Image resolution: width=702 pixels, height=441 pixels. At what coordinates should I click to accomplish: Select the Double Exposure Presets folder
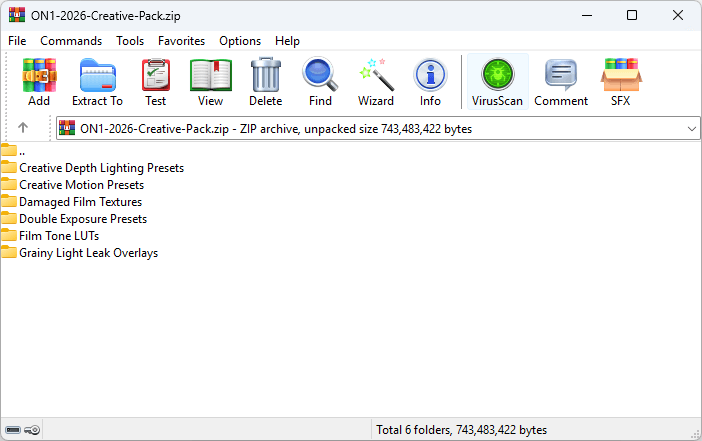tap(74, 219)
